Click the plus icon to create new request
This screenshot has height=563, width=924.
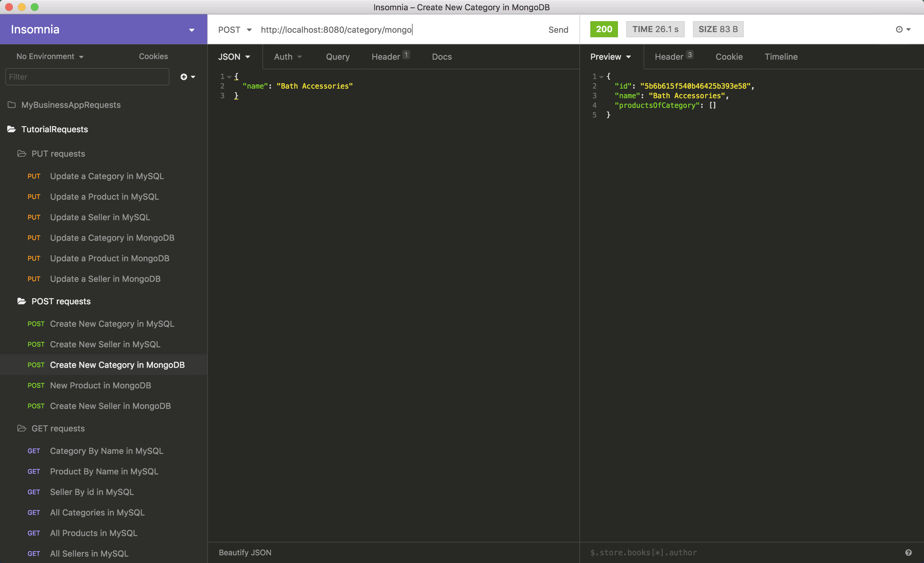click(x=184, y=77)
